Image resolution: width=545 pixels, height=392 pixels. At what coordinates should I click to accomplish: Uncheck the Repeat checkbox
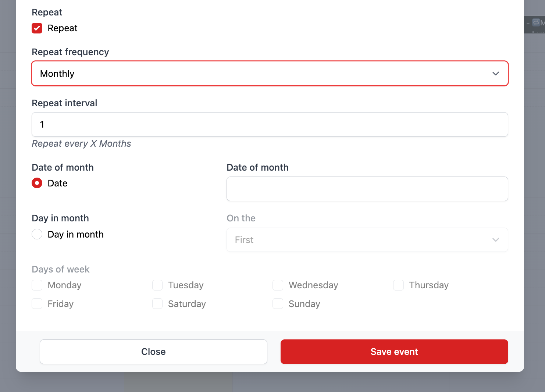[x=37, y=28]
